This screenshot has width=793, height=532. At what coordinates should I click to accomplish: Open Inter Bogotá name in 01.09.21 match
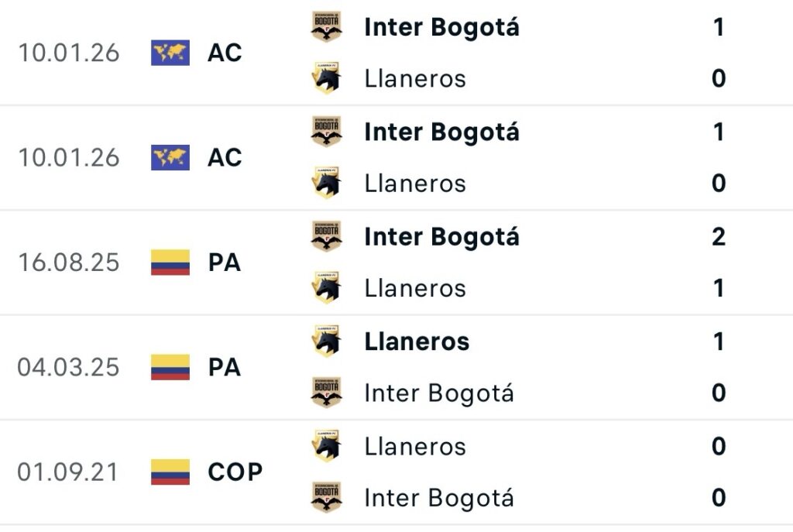point(439,498)
